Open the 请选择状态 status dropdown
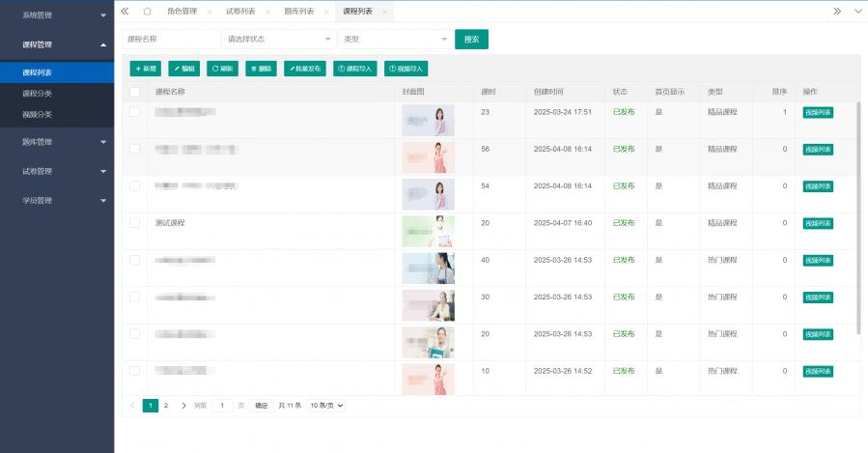 coord(277,39)
